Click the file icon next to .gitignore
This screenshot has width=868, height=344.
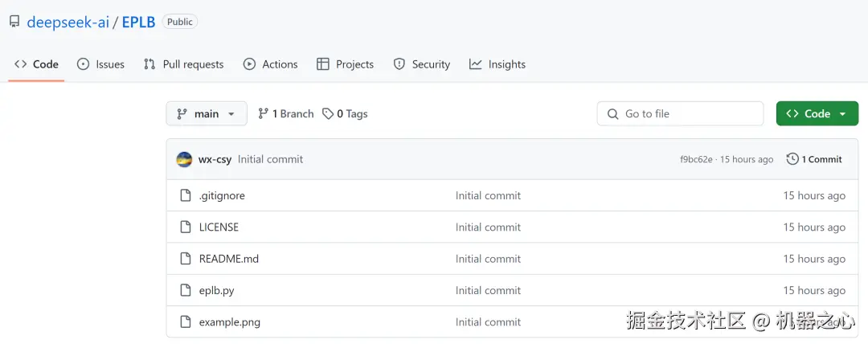click(x=185, y=195)
